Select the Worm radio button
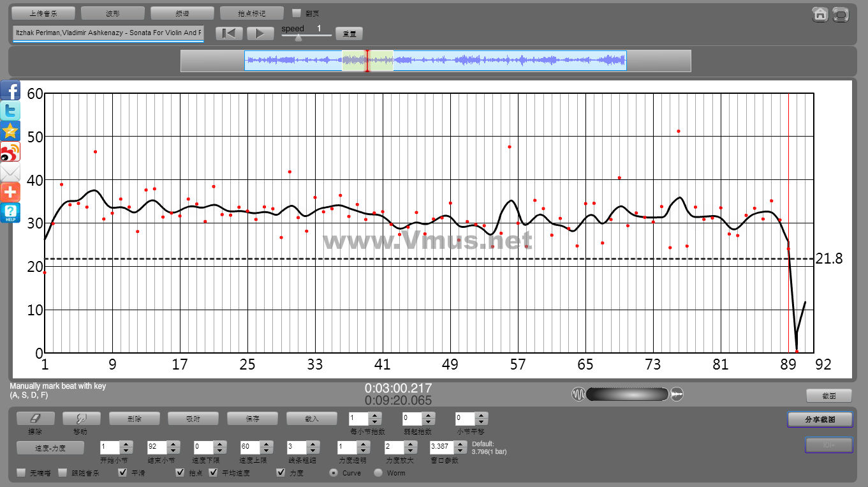The height and width of the screenshot is (487, 868). click(x=378, y=473)
